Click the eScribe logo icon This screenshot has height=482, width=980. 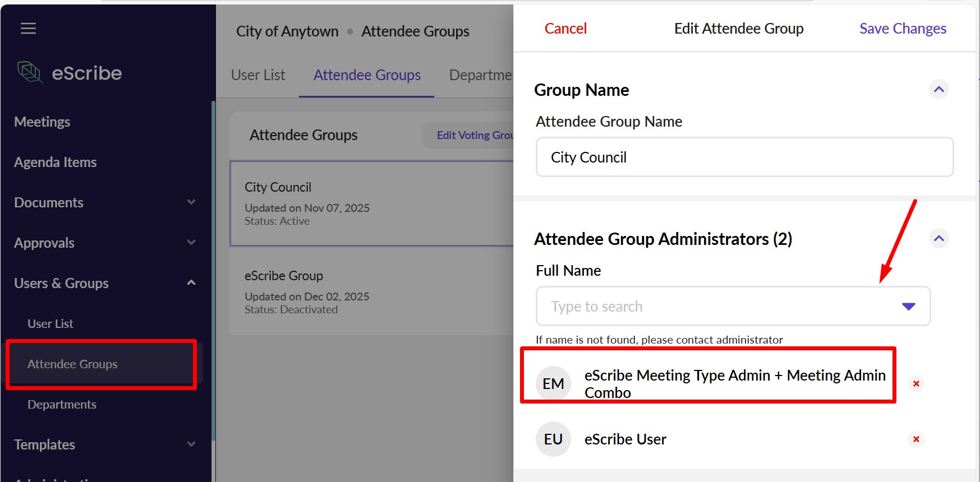coord(30,72)
